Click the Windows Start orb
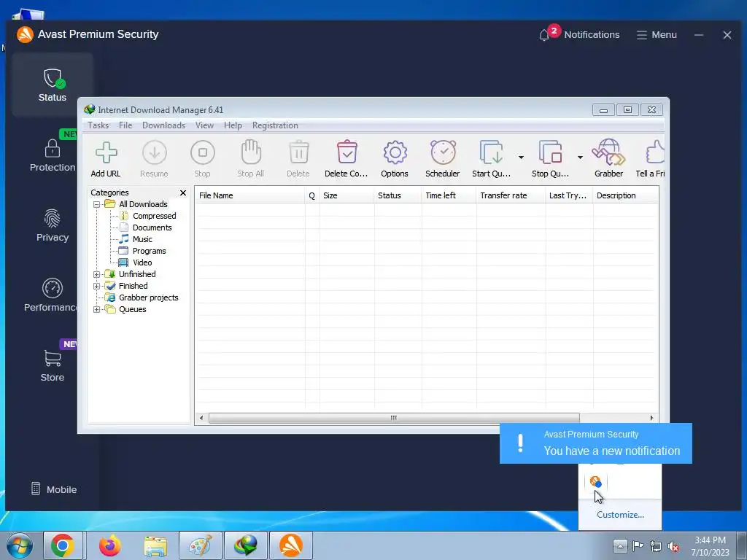This screenshot has width=747, height=560. pos(20,545)
